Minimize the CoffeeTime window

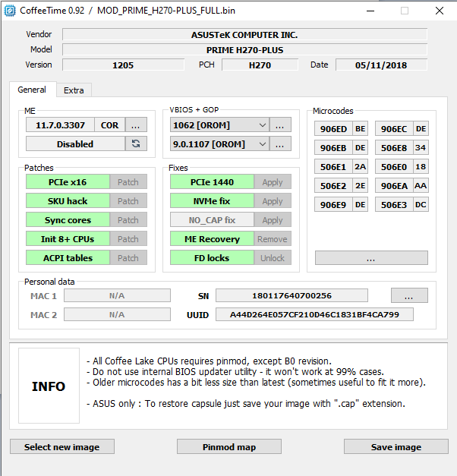click(x=370, y=11)
